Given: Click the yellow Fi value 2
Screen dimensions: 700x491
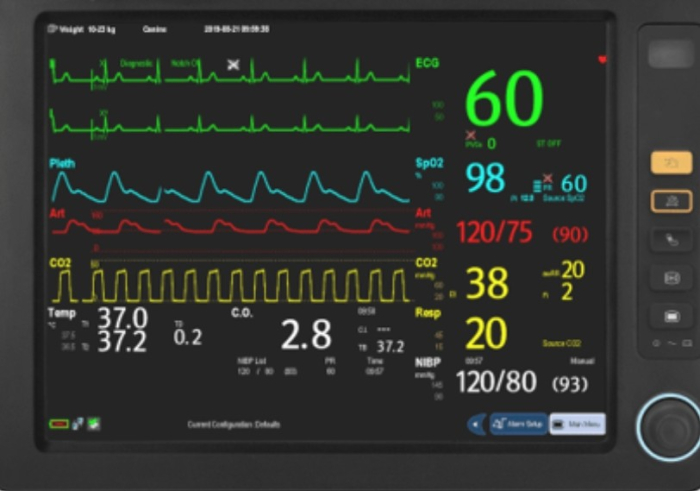Looking at the screenshot, I should click(567, 292).
